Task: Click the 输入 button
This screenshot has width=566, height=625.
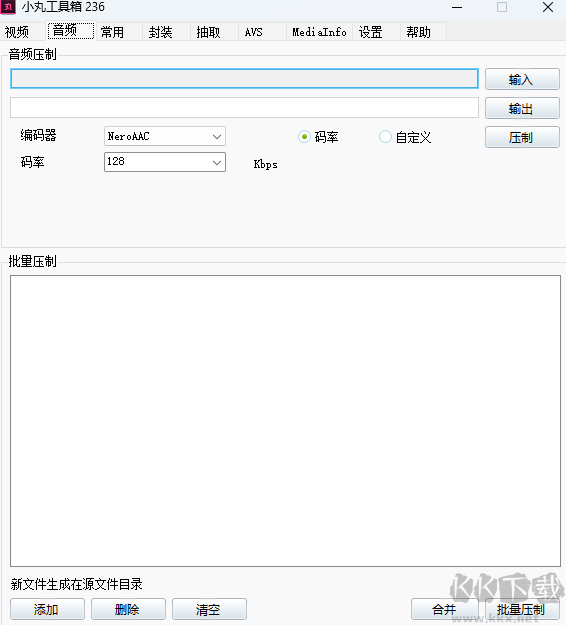Action: click(x=522, y=79)
